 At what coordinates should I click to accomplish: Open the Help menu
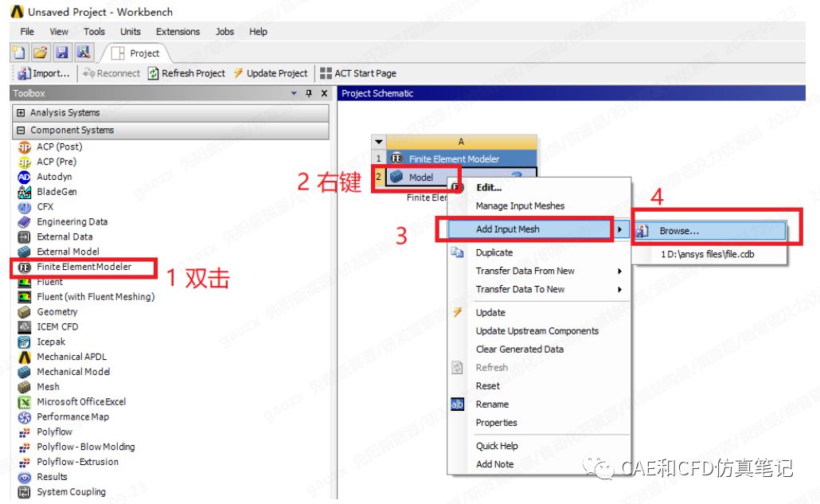tap(258, 31)
